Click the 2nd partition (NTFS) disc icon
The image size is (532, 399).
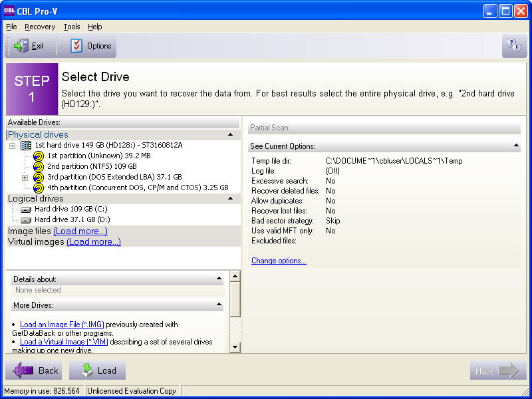pyautogui.click(x=39, y=167)
